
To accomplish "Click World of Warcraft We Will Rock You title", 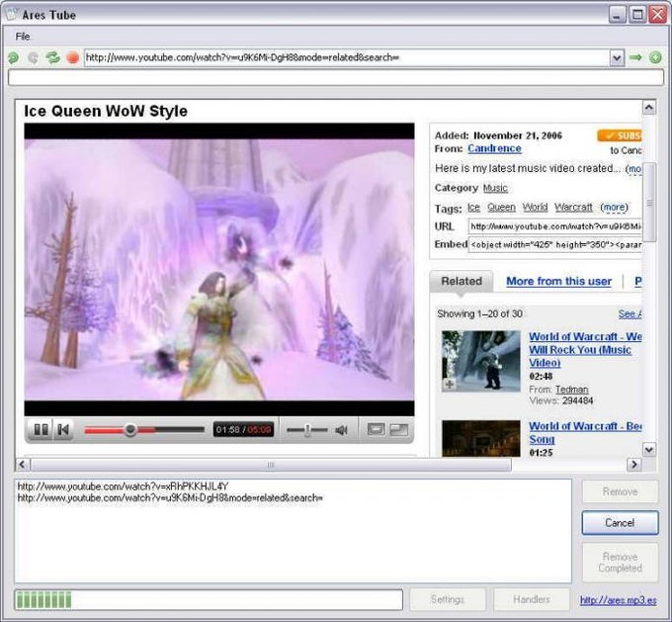I will 585,350.
